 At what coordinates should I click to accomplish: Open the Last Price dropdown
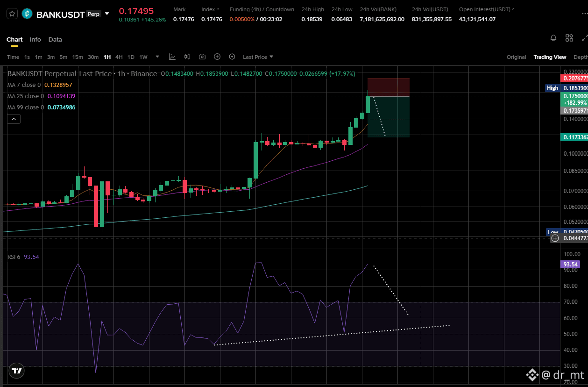(258, 57)
